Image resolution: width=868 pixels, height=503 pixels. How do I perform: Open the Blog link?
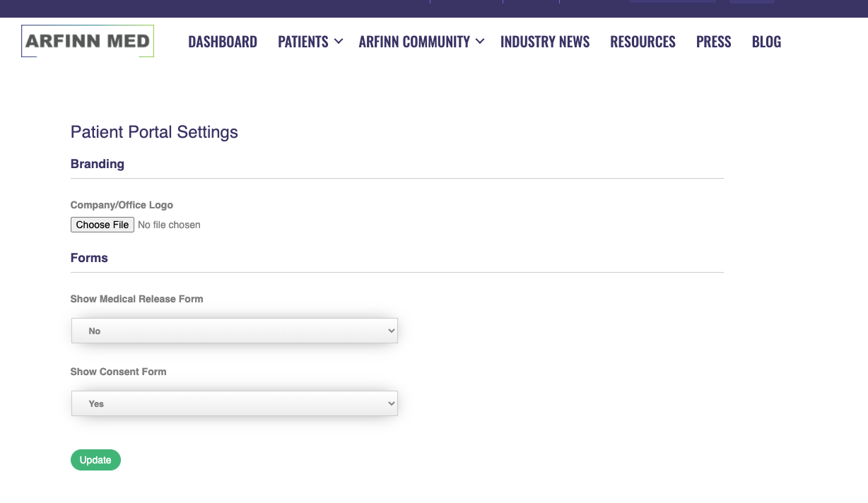point(766,42)
